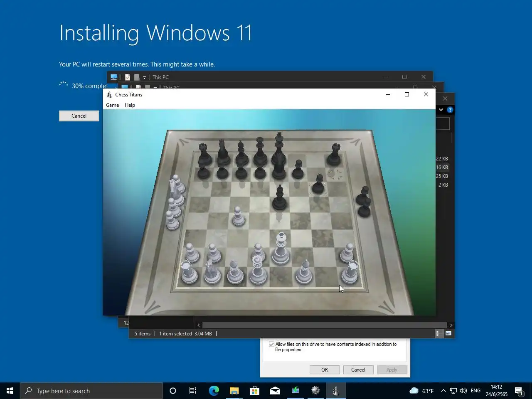Select white pawn in front of right rook

(347, 253)
